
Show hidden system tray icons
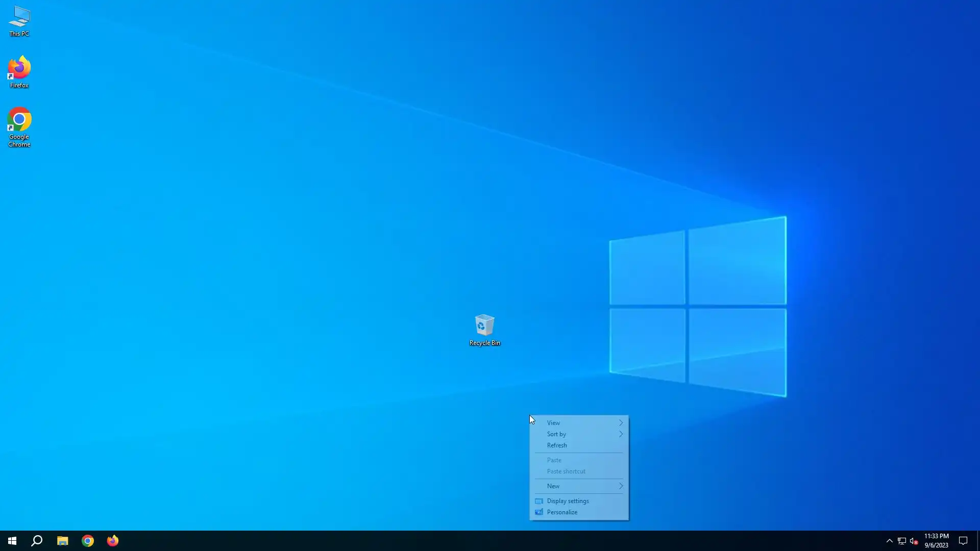click(889, 541)
